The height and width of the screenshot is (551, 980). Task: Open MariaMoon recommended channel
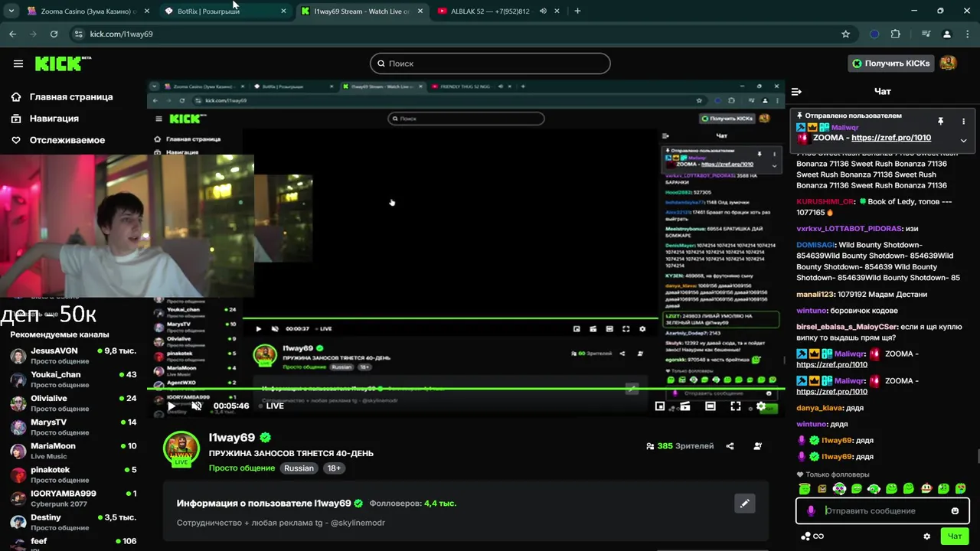73,451
